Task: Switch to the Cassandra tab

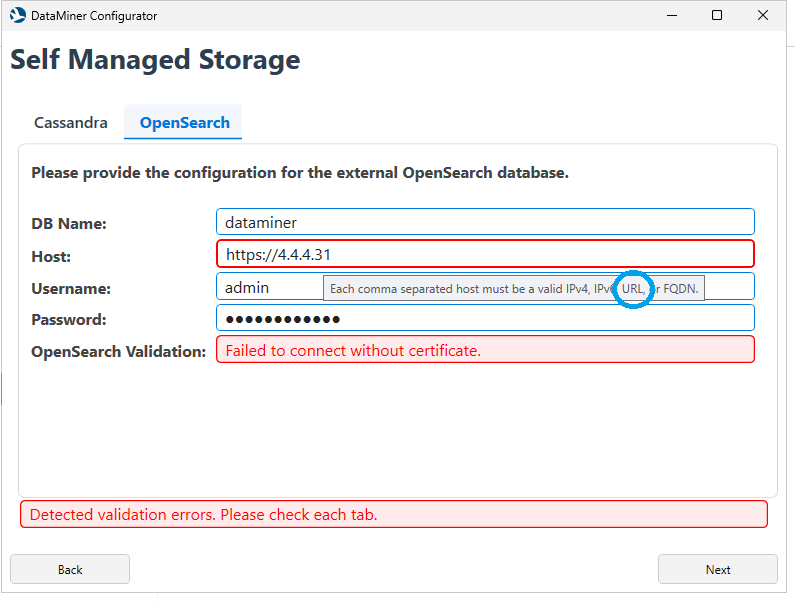Action: pyautogui.click(x=71, y=123)
